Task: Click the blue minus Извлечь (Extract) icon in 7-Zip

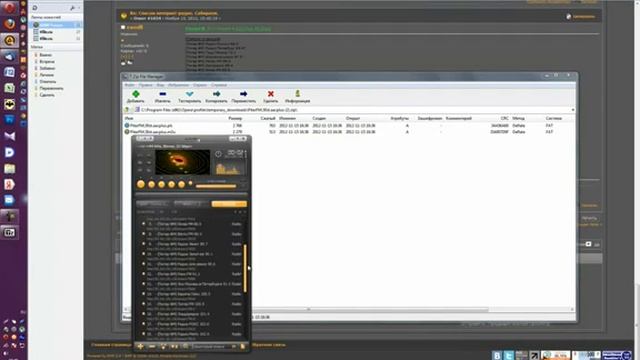Action: pos(162,94)
